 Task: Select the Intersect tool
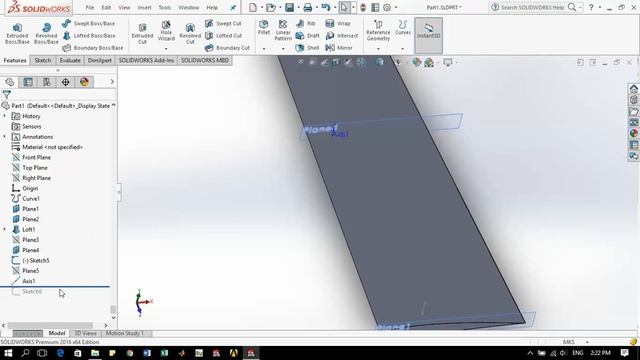pos(342,36)
